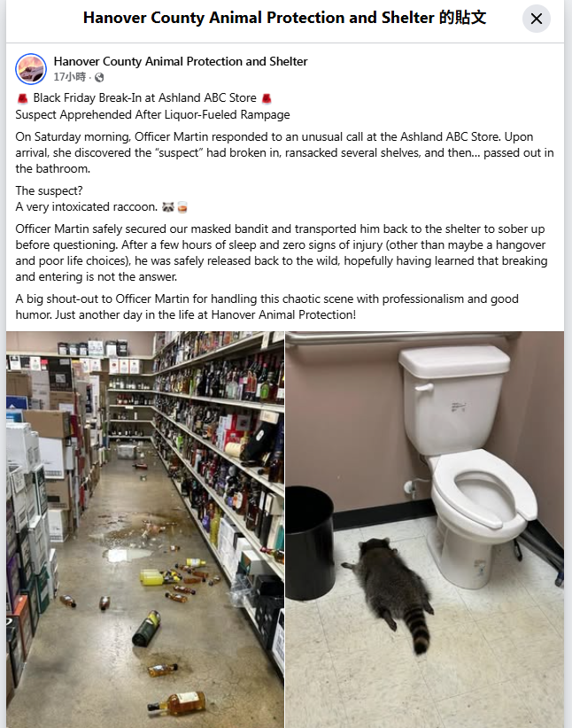
Task: Click the Black Friday Break-In headline text
Action: pos(145,98)
